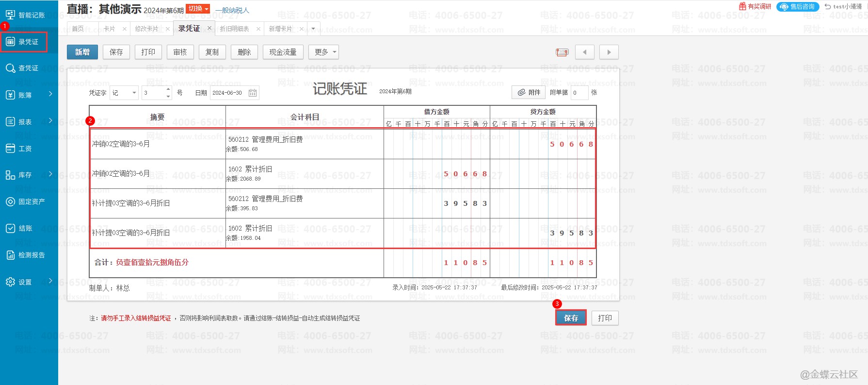Open 查凭证 voucher search in sidebar
868x385 pixels.
pyautogui.click(x=23, y=68)
